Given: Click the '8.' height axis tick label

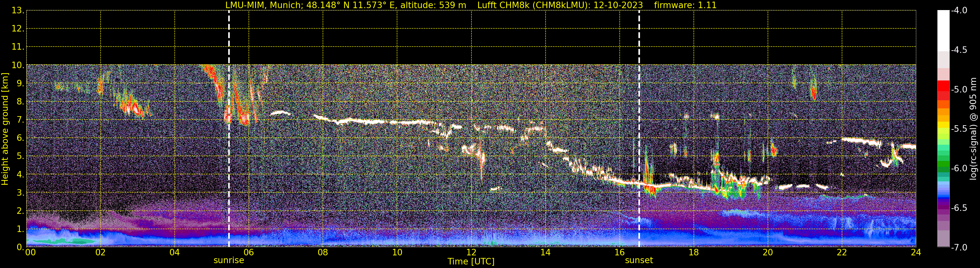Looking at the screenshot, I should pyautogui.click(x=20, y=102).
